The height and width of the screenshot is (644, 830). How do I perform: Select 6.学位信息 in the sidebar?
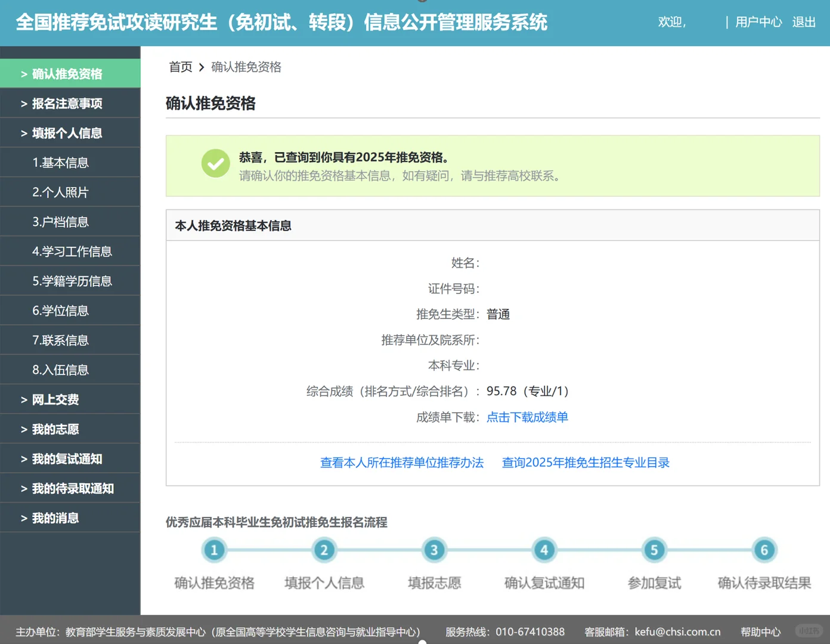coord(60,310)
